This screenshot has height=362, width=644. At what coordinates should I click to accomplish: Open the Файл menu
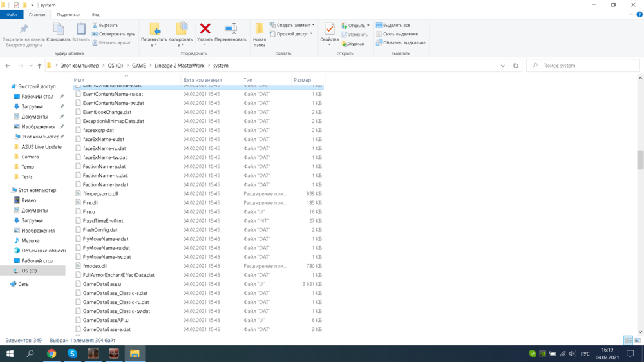click(x=12, y=14)
